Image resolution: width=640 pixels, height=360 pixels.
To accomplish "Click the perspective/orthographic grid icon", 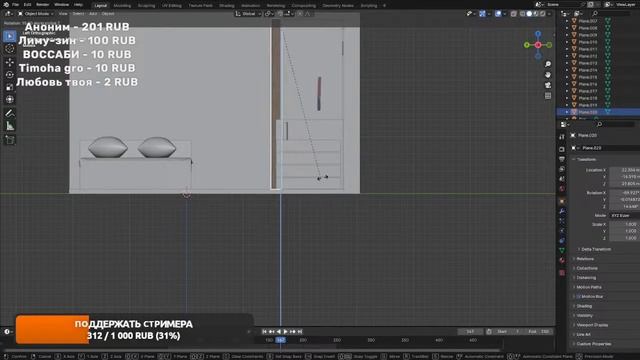I will click(x=548, y=96).
